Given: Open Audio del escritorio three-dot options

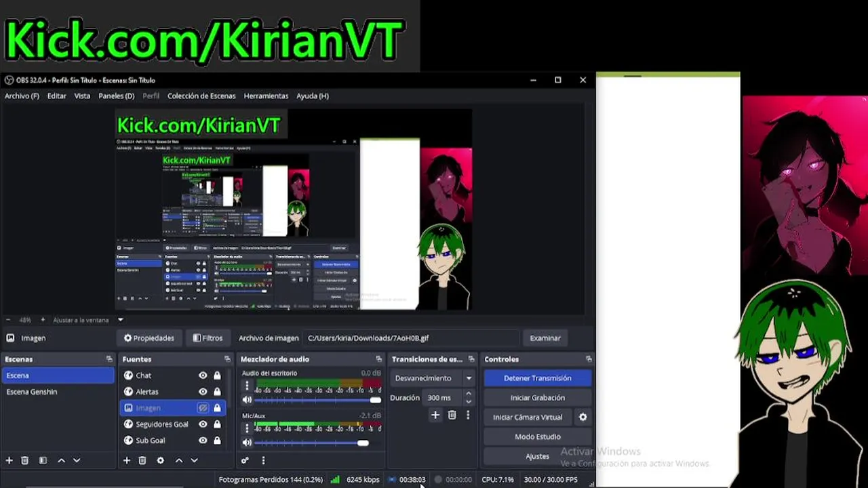Looking at the screenshot, I should [x=247, y=386].
